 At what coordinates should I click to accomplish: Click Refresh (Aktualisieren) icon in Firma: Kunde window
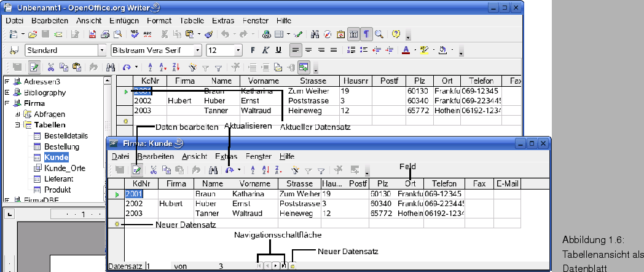pyautogui.click(x=230, y=169)
